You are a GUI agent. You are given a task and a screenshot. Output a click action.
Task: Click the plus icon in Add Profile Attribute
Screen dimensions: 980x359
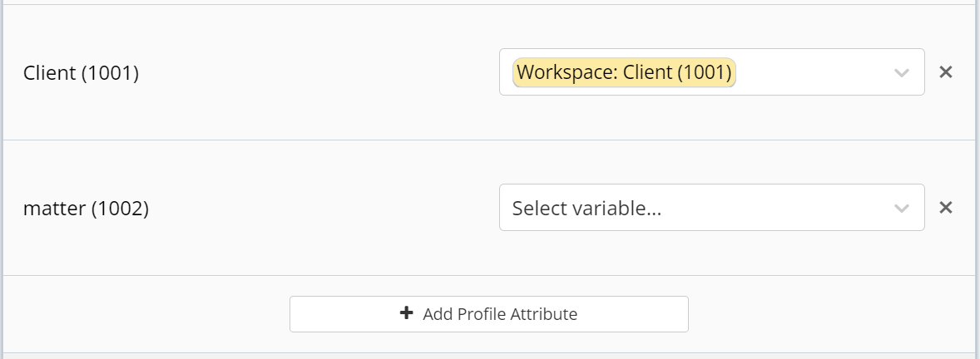406,313
